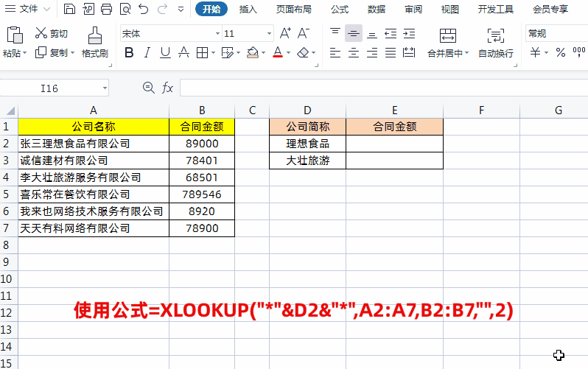Click the decrease indent icon
This screenshot has width=588, height=369.
(391, 34)
